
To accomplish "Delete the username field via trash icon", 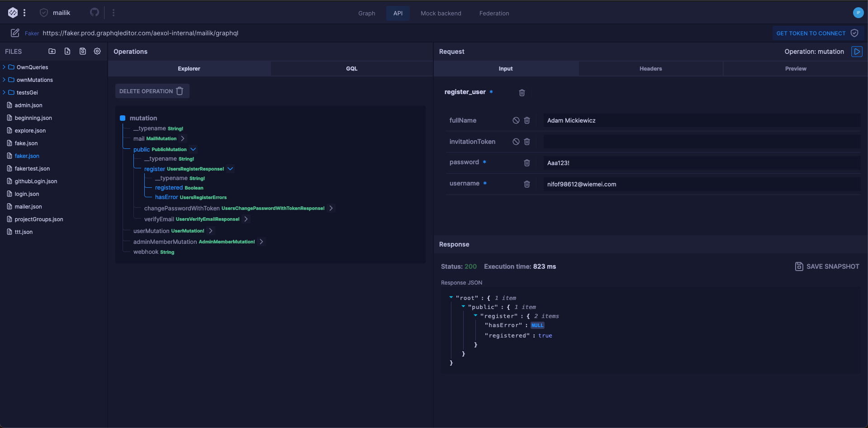I will click(527, 184).
